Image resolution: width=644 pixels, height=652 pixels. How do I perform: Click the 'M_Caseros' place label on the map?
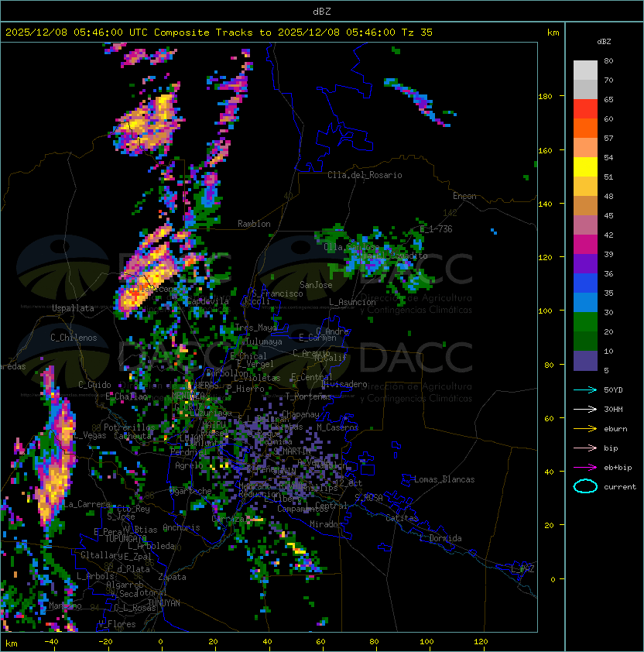(337, 427)
